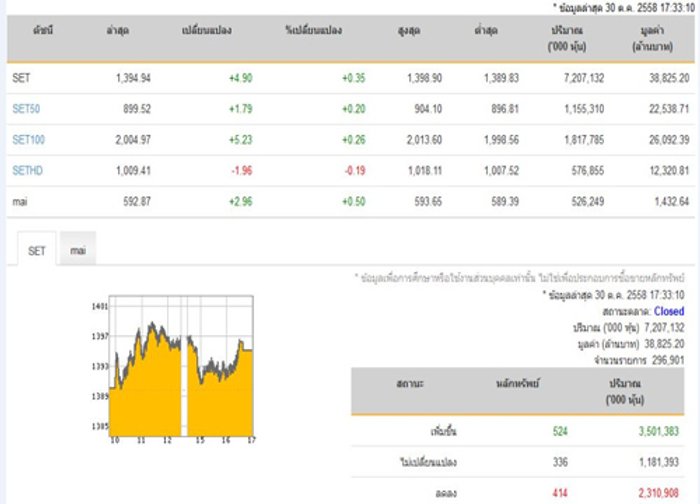Screen dimensions: 700x504
Task: Select SETHD value 12,320.81
Action: (x=669, y=171)
